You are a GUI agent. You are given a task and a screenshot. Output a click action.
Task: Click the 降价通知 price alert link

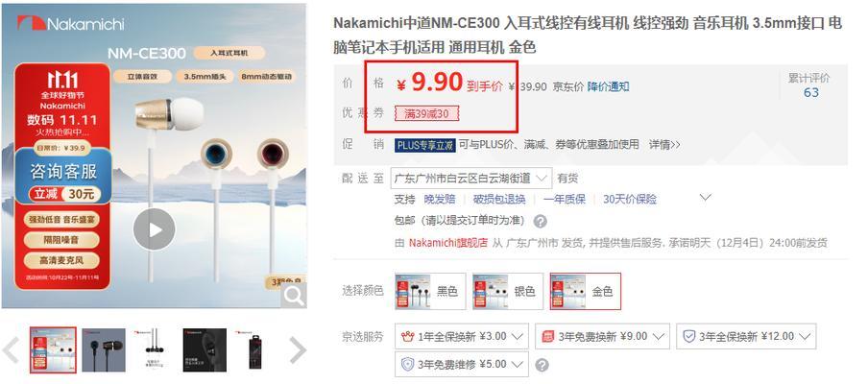(x=609, y=86)
